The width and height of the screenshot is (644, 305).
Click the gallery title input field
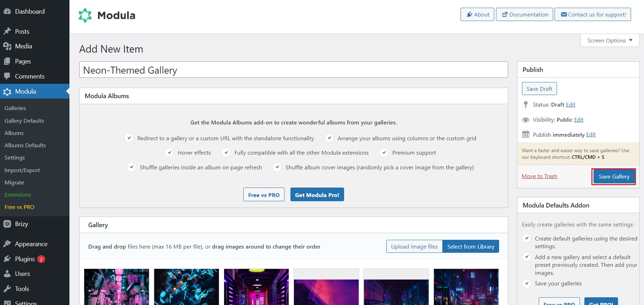(293, 70)
